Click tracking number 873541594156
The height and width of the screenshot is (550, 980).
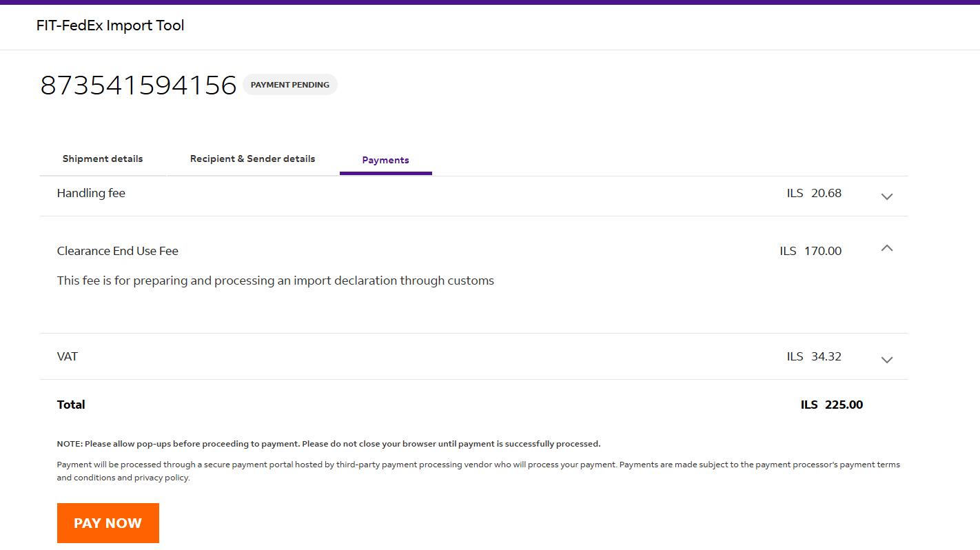139,85
